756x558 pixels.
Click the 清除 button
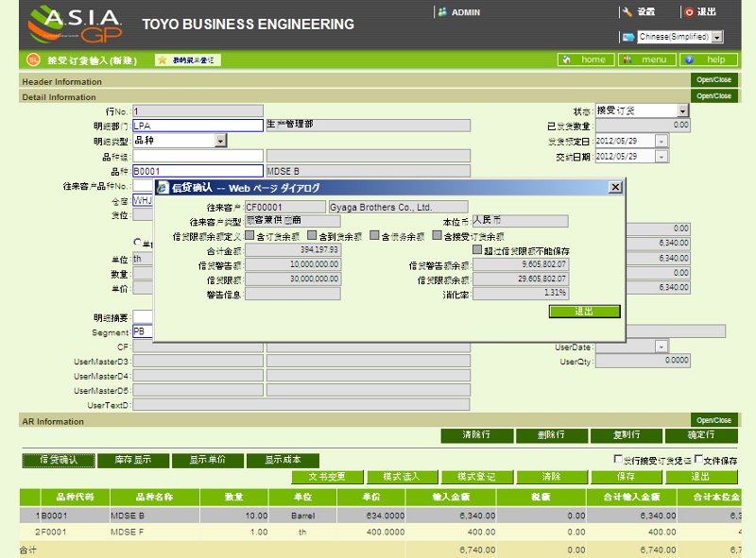coord(552,477)
